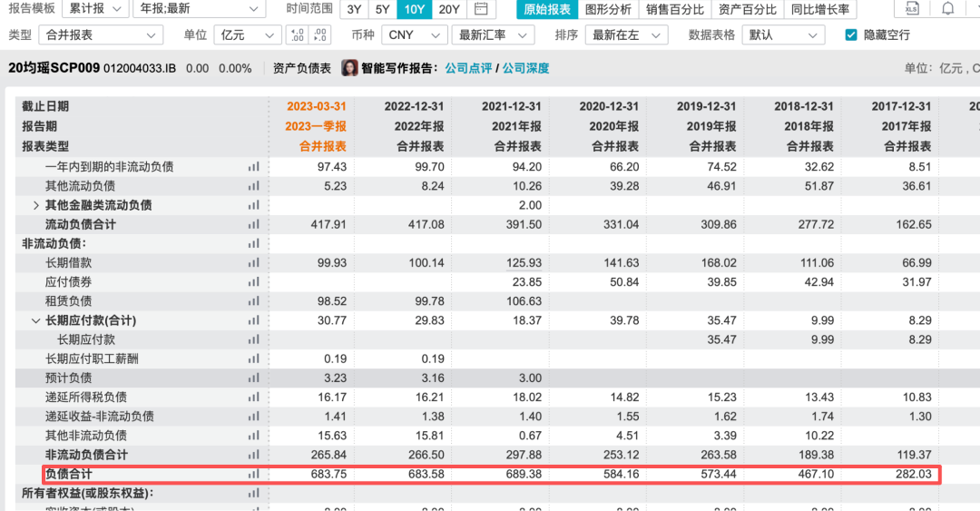Viewport: 980px width, 511px height.
Task: Open the 累计报 report template dropdown
Action: pos(95,9)
